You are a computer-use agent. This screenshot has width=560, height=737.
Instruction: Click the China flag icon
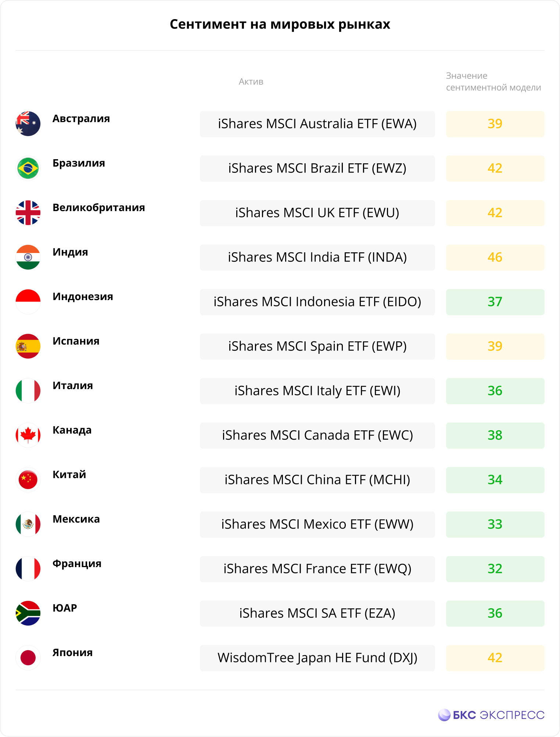pyautogui.click(x=28, y=480)
